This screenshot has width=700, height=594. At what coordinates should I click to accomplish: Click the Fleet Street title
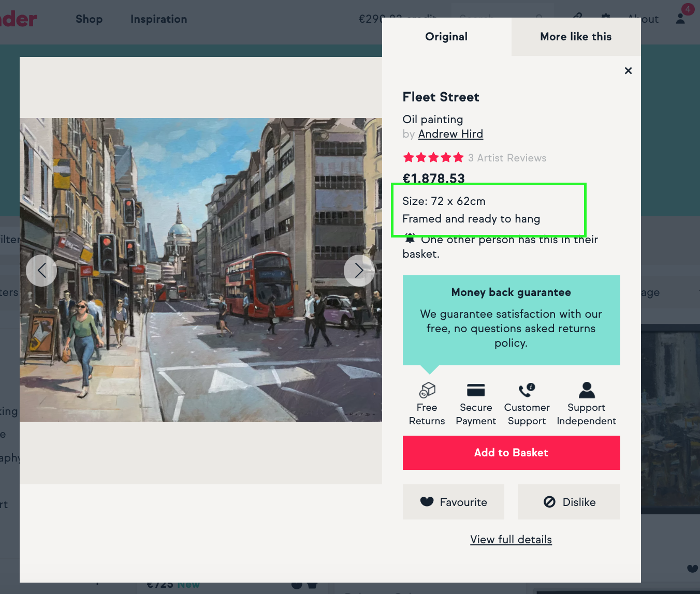click(441, 97)
